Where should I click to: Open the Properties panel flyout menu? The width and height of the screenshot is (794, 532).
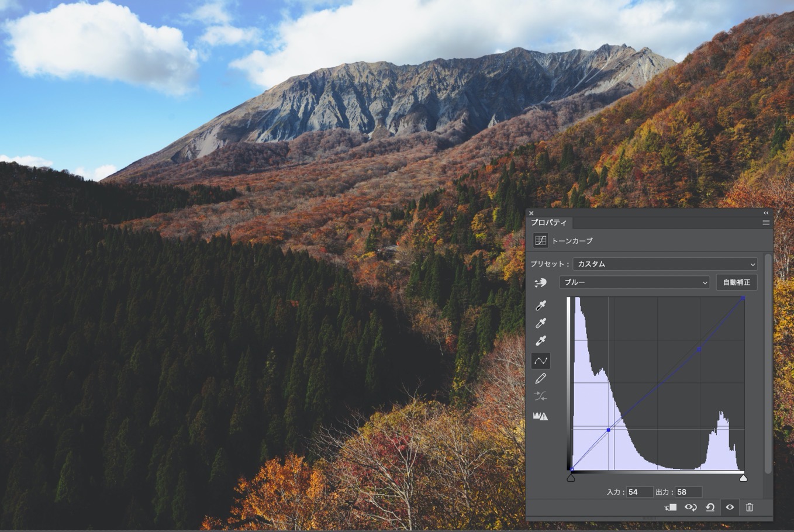pos(766,223)
